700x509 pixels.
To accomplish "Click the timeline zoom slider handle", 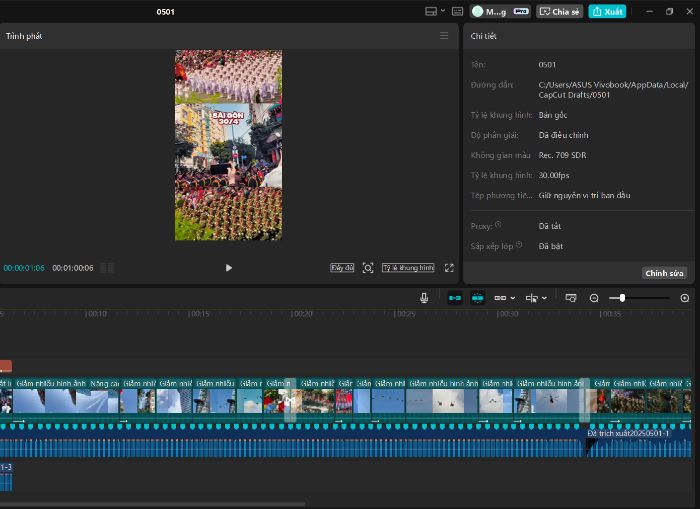I will pyautogui.click(x=622, y=298).
